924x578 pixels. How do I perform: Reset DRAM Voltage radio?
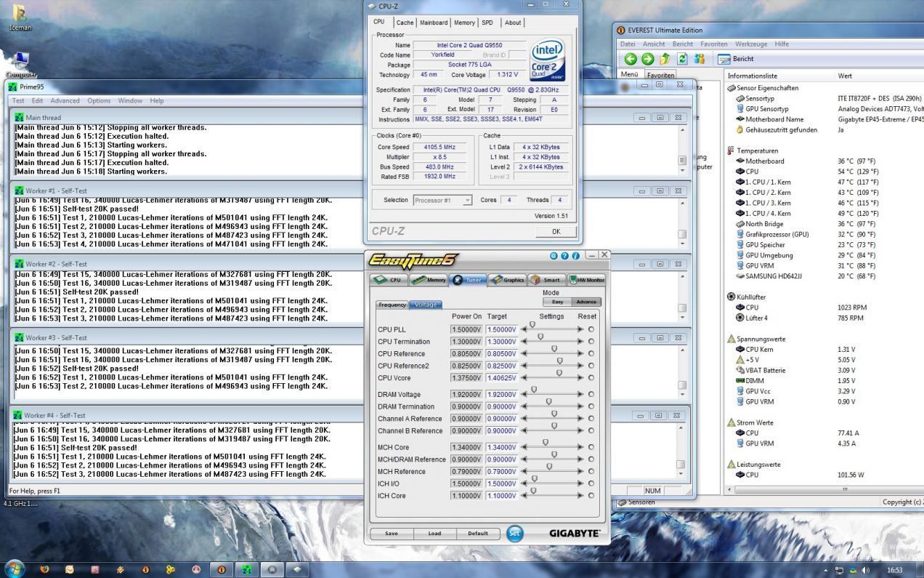[591, 395]
